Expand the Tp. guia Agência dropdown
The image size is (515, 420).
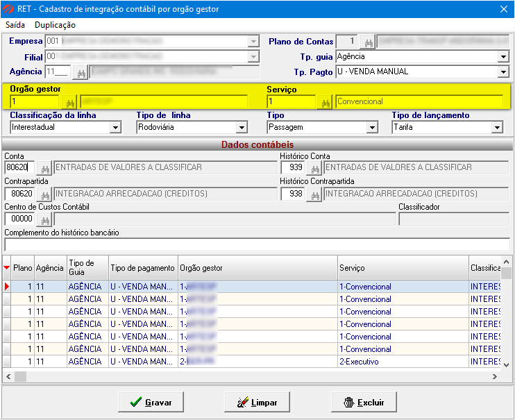tap(503, 57)
